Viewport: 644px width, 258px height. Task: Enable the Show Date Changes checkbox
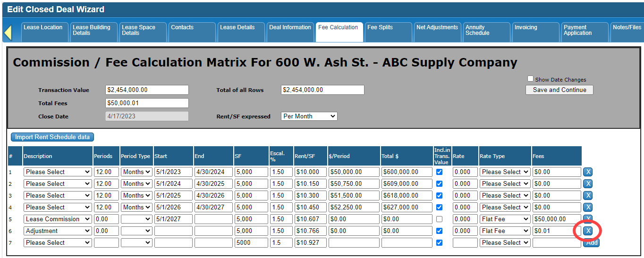pyautogui.click(x=531, y=79)
